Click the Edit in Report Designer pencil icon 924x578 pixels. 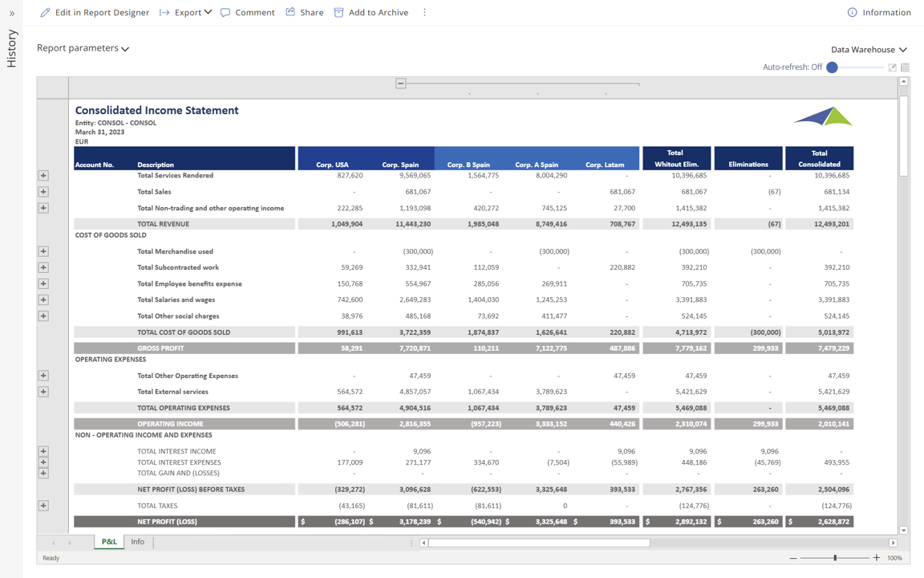pyautogui.click(x=45, y=13)
